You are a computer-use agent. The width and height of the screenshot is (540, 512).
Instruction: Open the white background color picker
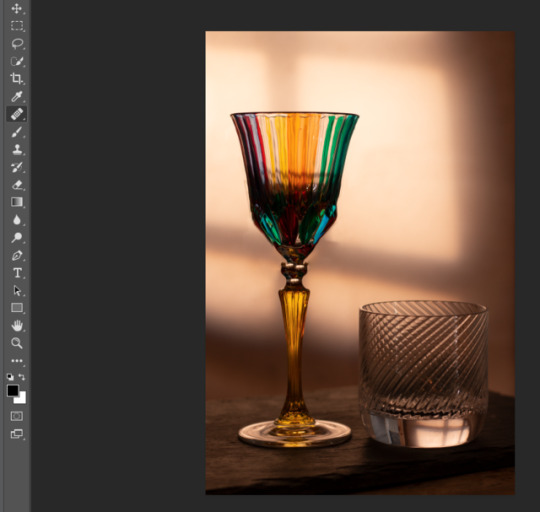tap(21, 399)
